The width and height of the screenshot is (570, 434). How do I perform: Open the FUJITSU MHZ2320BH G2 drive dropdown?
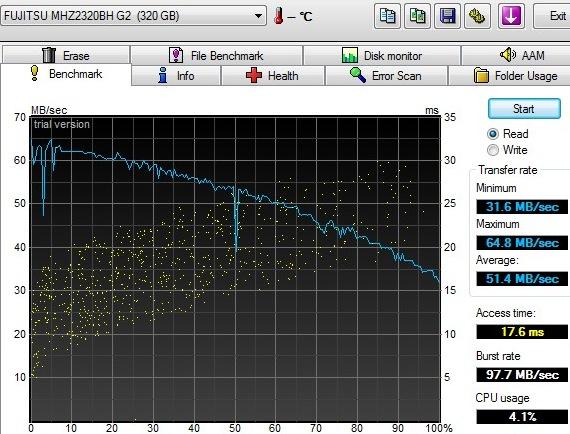pyautogui.click(x=134, y=16)
